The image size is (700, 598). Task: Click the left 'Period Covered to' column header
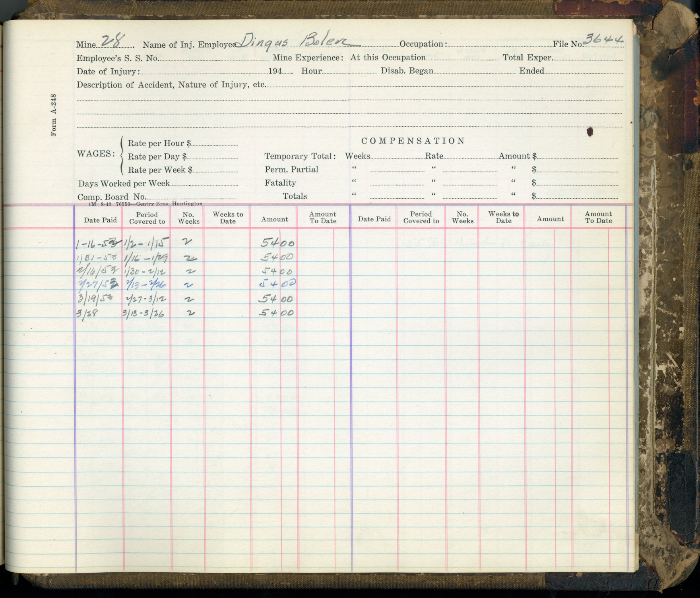pos(147,218)
